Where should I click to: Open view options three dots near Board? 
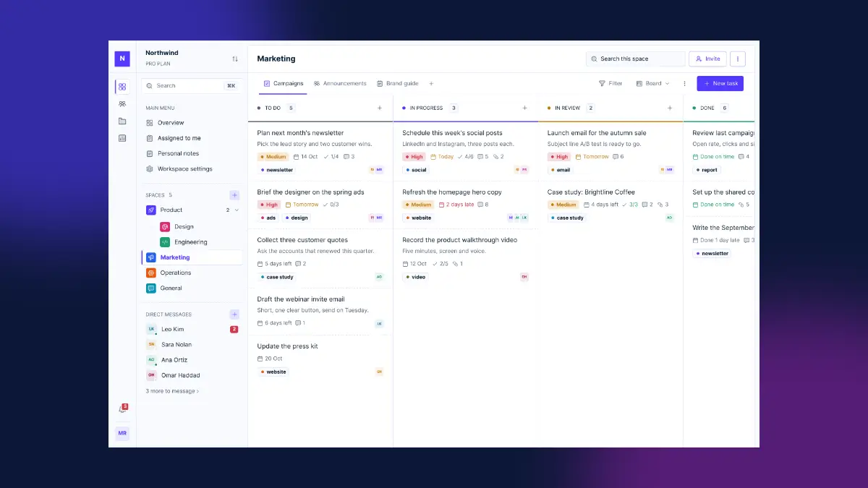point(684,84)
